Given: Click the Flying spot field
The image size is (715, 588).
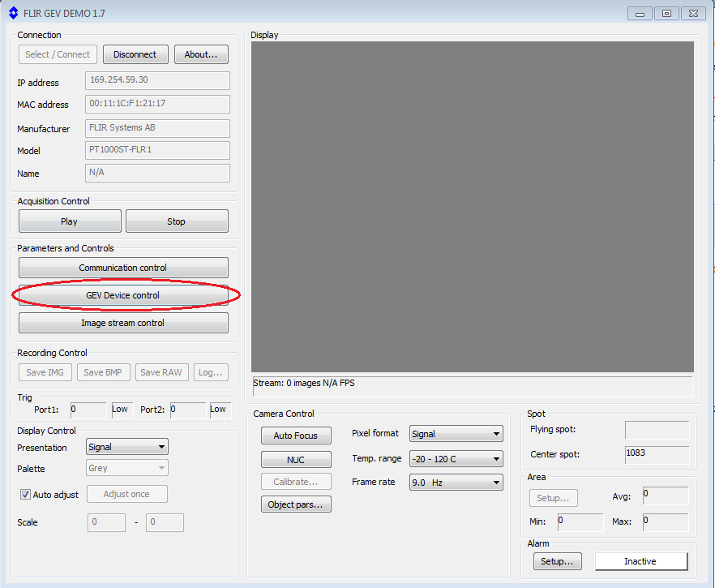Looking at the screenshot, I should coord(657,430).
